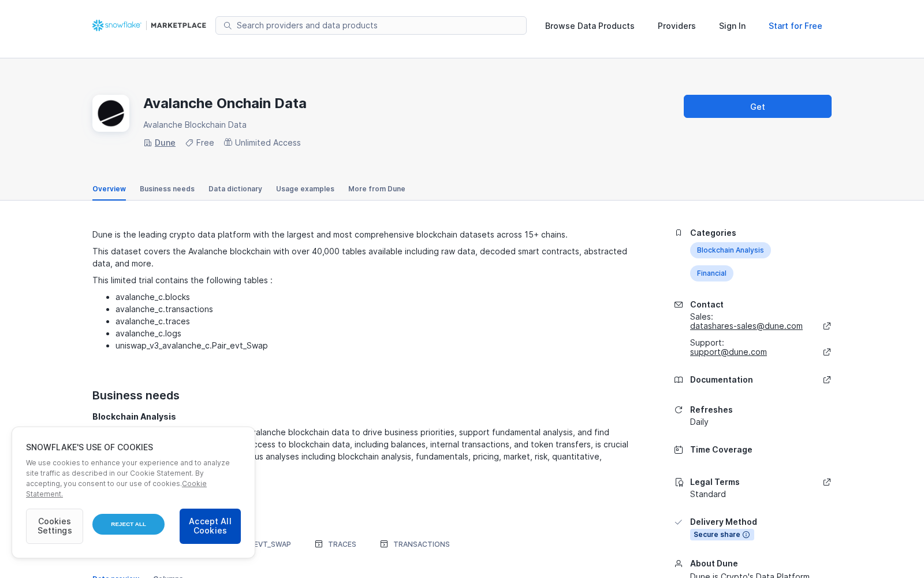Screen dimensions: 924x578
Task: Click the Secure share badge
Action: coord(722,535)
